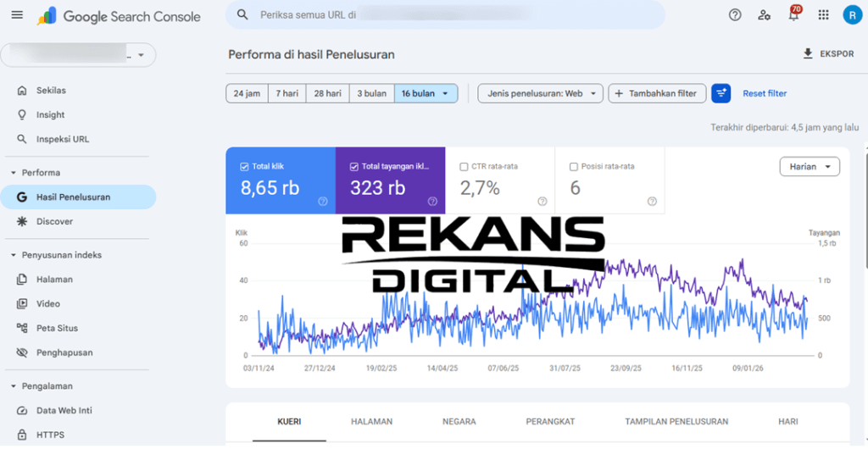Uncheck the Total tayangan checkbox
The image size is (868, 449).
353,166
